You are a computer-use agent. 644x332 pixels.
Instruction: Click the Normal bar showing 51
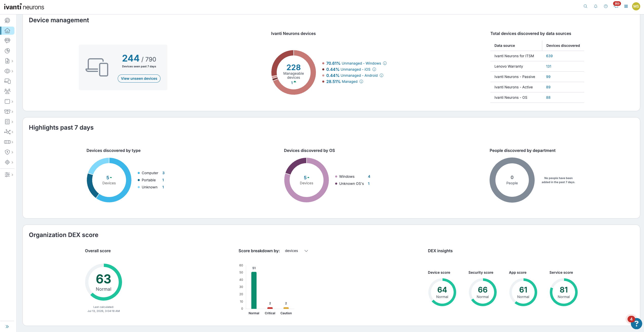(254, 290)
